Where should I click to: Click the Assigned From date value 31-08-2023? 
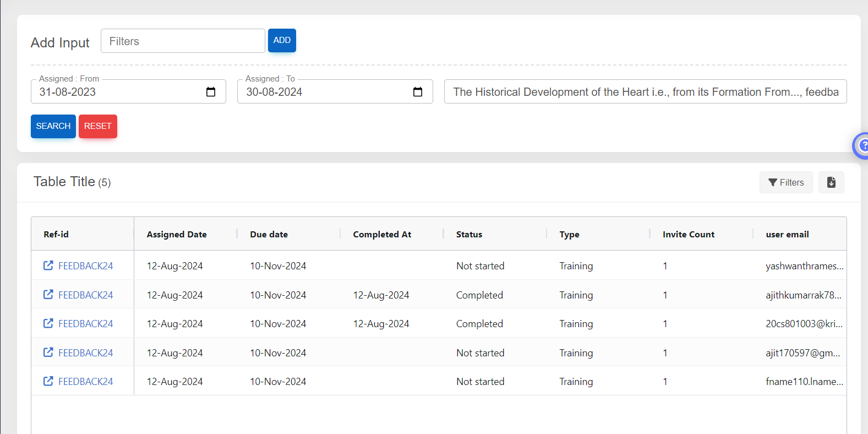[68, 92]
